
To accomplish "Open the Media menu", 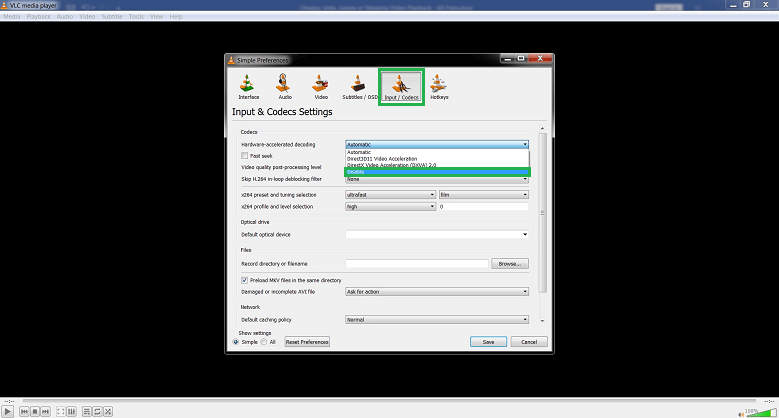I will point(12,16).
